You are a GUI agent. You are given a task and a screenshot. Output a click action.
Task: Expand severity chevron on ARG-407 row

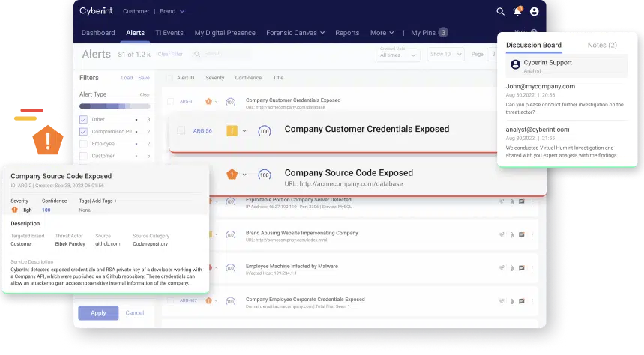[x=216, y=301]
